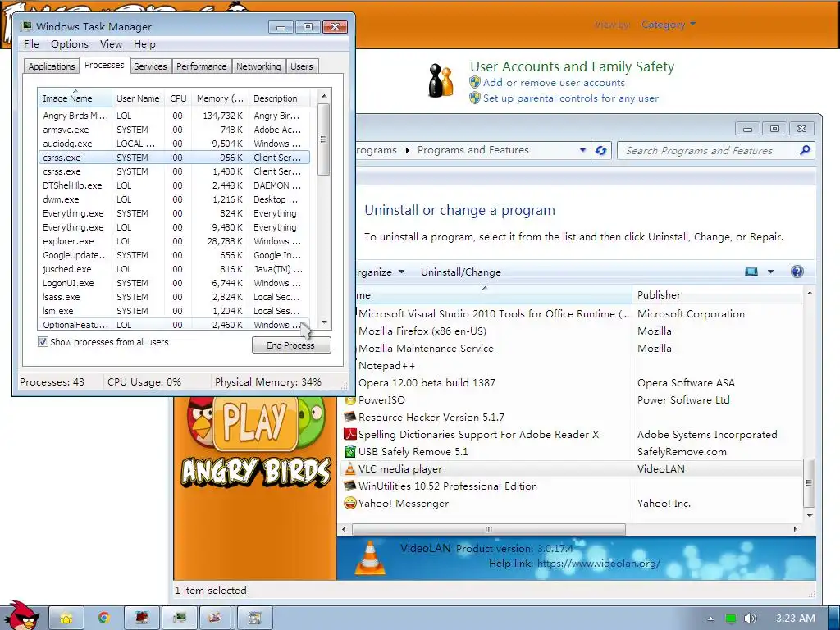Click the User Accounts chess pieces icon
This screenshot has height=630, width=840.
[x=441, y=81]
